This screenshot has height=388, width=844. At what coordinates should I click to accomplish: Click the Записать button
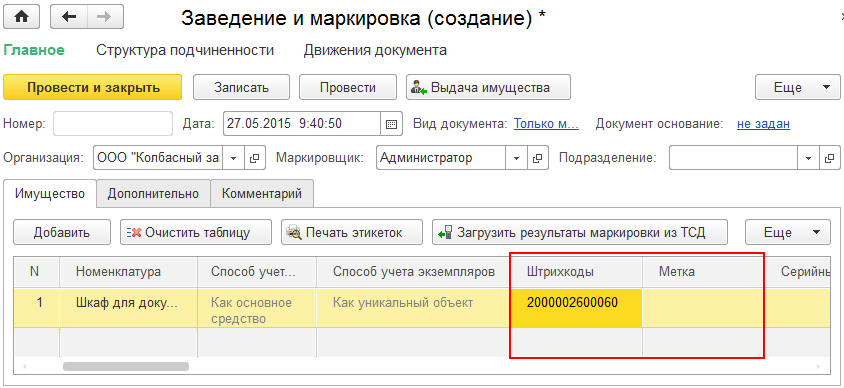tap(241, 87)
